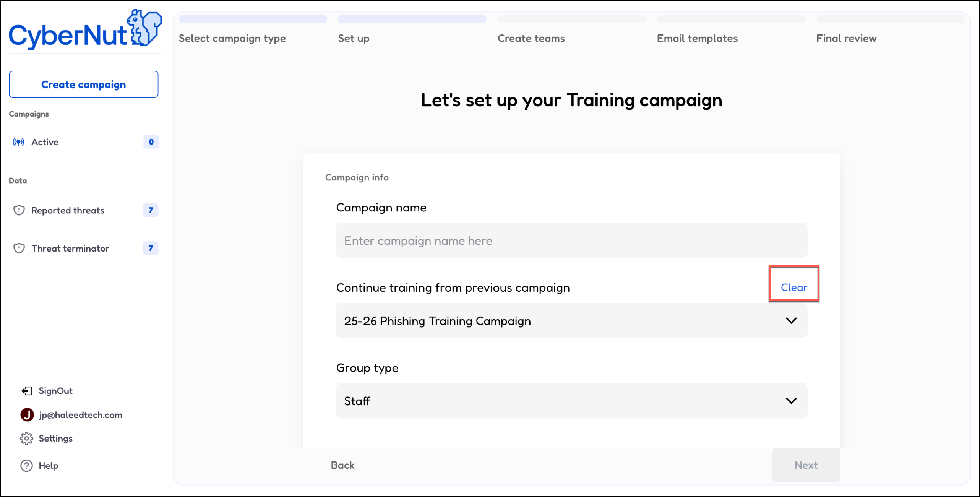Go to Select campaign type step
Viewport: 980px width, 497px height.
(232, 38)
